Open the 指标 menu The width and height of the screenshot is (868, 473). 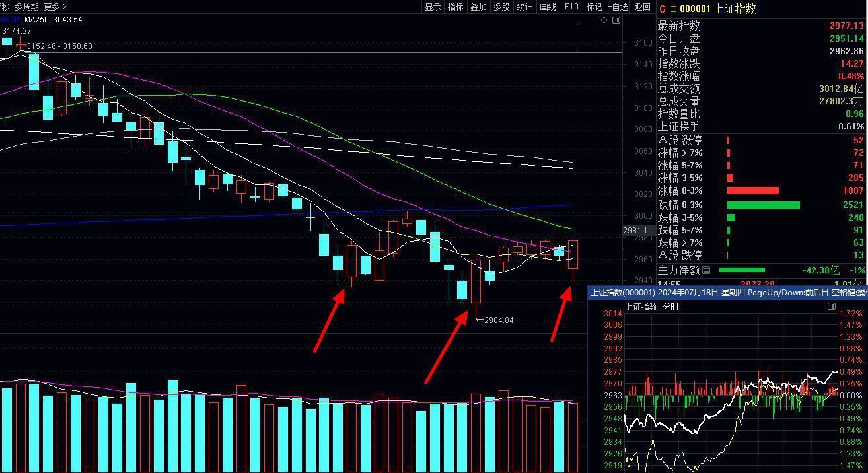click(456, 7)
